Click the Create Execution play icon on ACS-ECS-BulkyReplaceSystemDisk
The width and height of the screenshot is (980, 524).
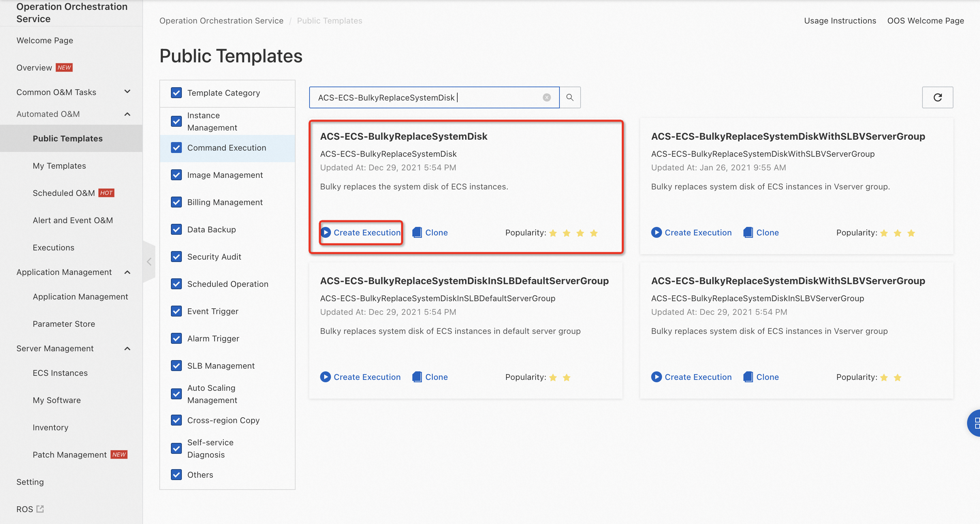pyautogui.click(x=326, y=232)
